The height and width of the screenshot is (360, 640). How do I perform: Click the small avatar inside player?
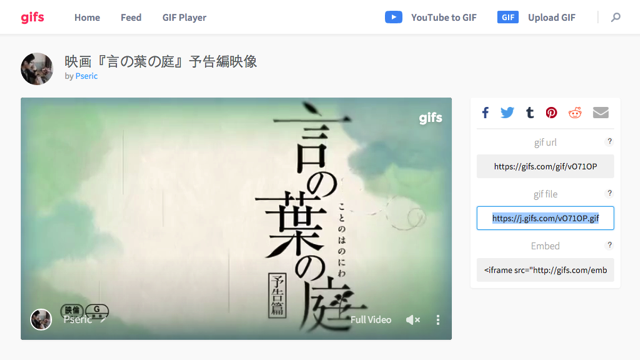(x=41, y=319)
